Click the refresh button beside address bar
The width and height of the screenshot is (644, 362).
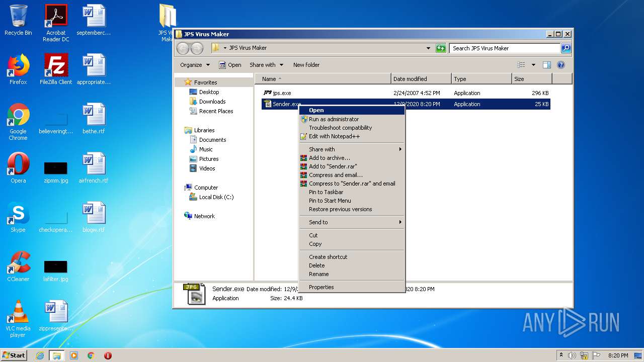point(441,48)
